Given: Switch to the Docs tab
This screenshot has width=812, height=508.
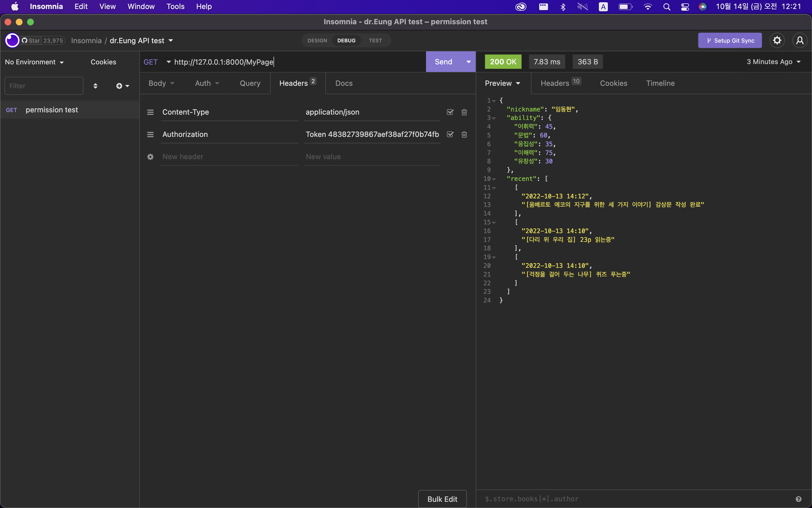Looking at the screenshot, I should [344, 83].
